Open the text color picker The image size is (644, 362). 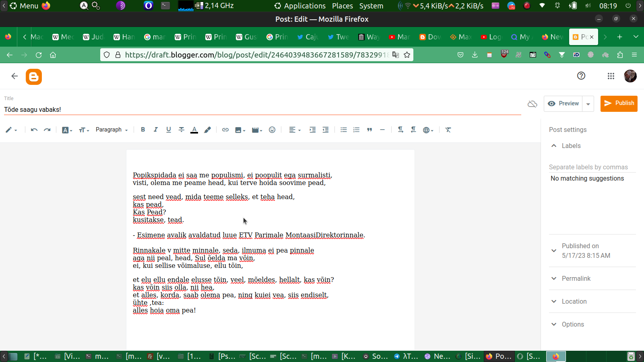[x=194, y=130]
